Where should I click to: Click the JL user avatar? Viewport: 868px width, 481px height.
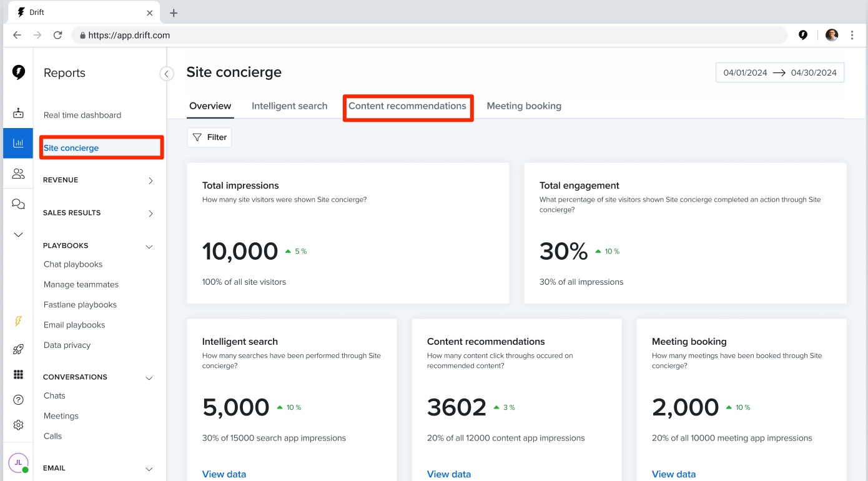pyautogui.click(x=18, y=463)
